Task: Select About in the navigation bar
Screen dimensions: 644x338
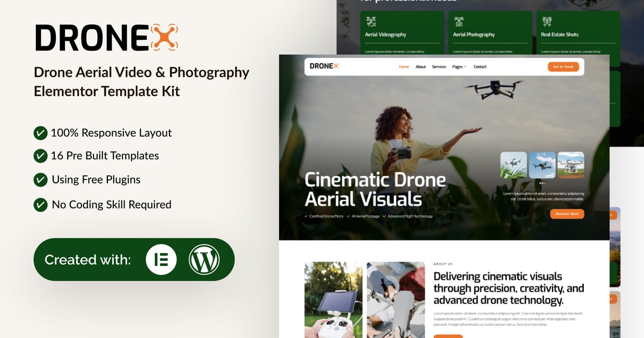Action: point(422,67)
